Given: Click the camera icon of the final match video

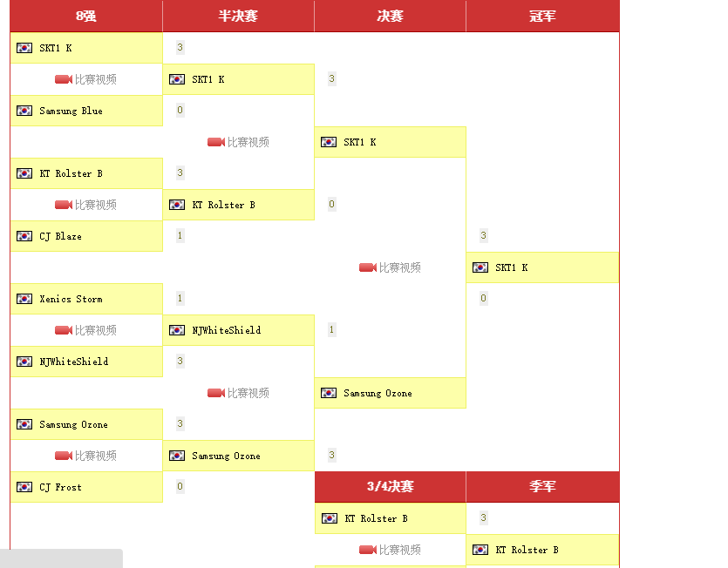Looking at the screenshot, I should point(368,267).
